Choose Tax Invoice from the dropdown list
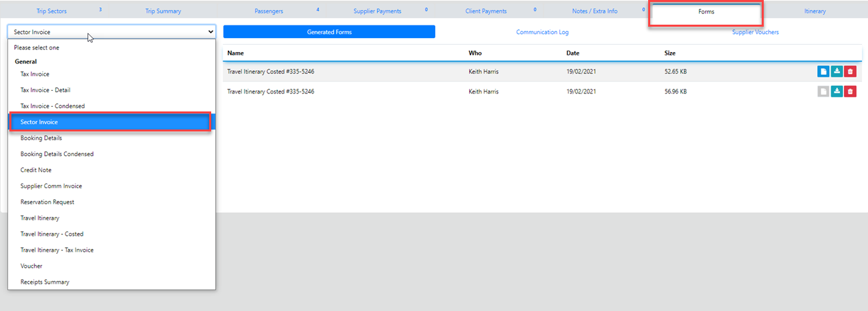 (x=35, y=74)
